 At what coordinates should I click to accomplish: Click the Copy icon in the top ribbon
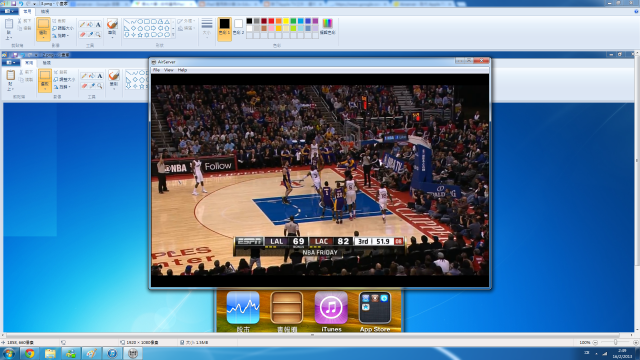(20, 28)
